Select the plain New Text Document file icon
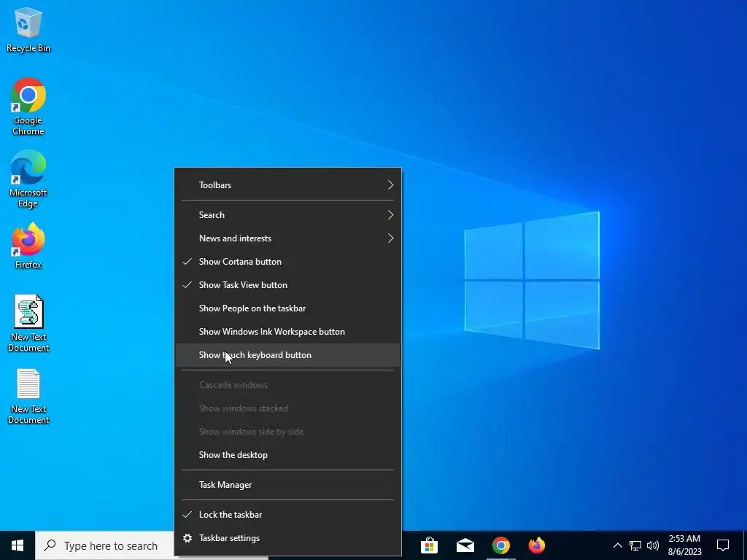747x560 pixels. tap(28, 396)
